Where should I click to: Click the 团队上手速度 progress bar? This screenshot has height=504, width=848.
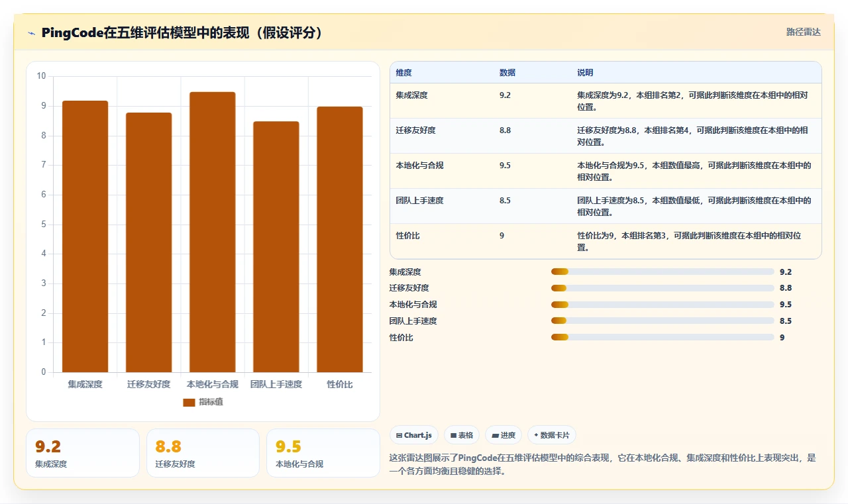coord(662,321)
